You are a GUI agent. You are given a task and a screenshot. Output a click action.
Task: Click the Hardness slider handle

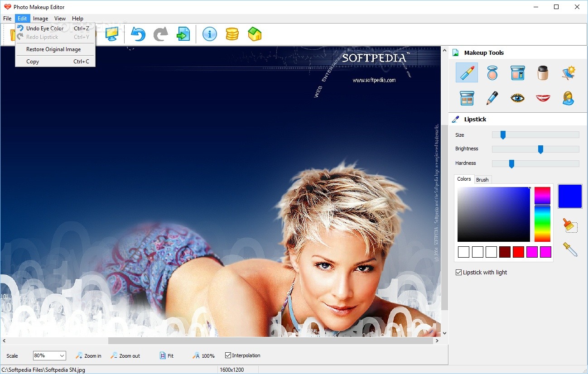point(511,164)
